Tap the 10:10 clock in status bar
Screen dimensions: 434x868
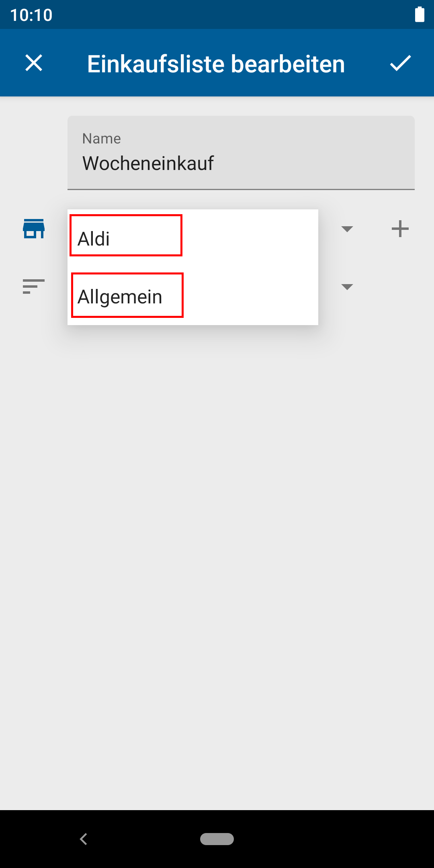[31, 15]
